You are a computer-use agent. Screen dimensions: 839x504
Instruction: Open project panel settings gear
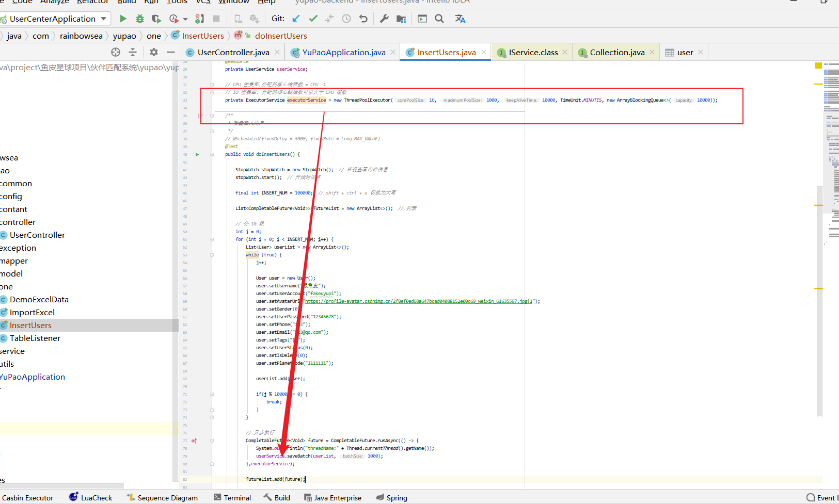coord(153,52)
